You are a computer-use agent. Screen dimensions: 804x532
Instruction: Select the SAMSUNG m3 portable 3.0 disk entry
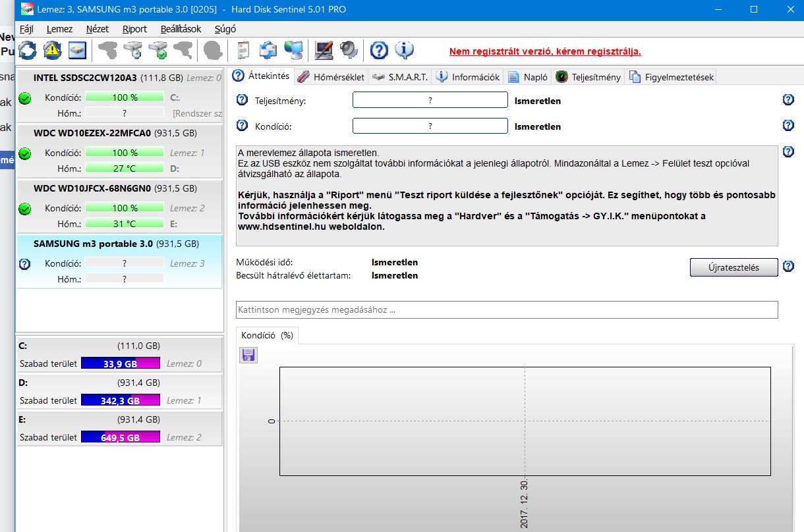[x=119, y=261]
